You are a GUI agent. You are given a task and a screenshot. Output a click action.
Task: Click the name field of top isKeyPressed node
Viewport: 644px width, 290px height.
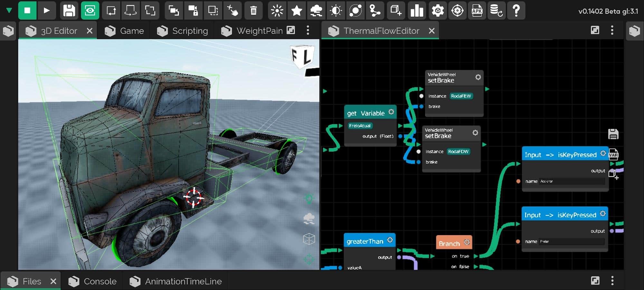572,181
